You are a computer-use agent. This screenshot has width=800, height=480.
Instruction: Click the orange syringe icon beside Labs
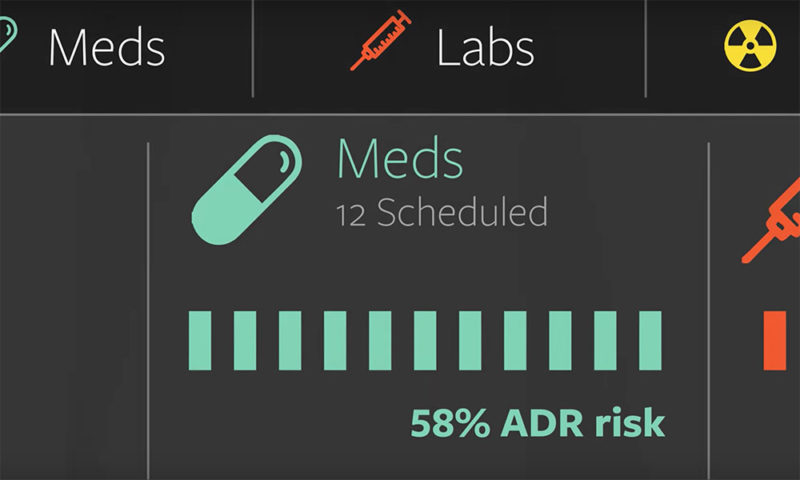pos(381,40)
